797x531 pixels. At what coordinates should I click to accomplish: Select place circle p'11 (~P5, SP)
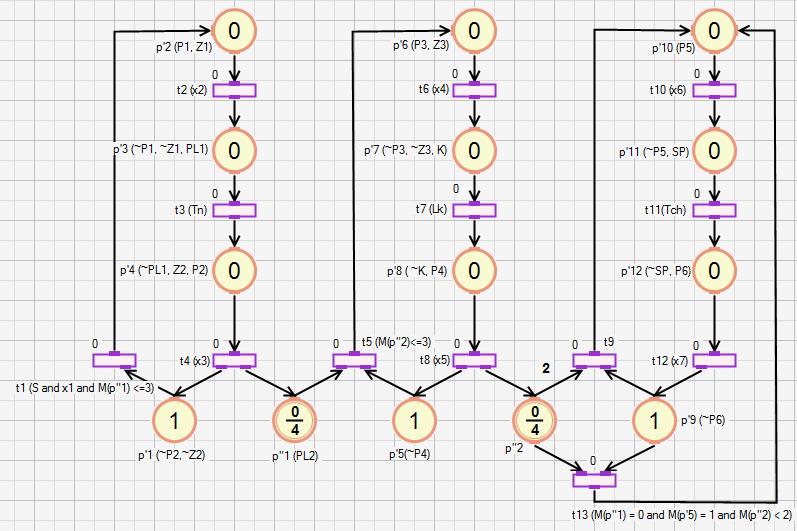pyautogui.click(x=714, y=150)
